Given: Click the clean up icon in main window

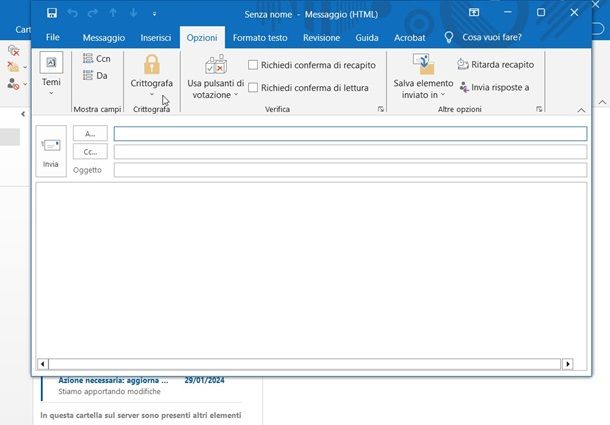Looking at the screenshot, I should click(x=13, y=67).
